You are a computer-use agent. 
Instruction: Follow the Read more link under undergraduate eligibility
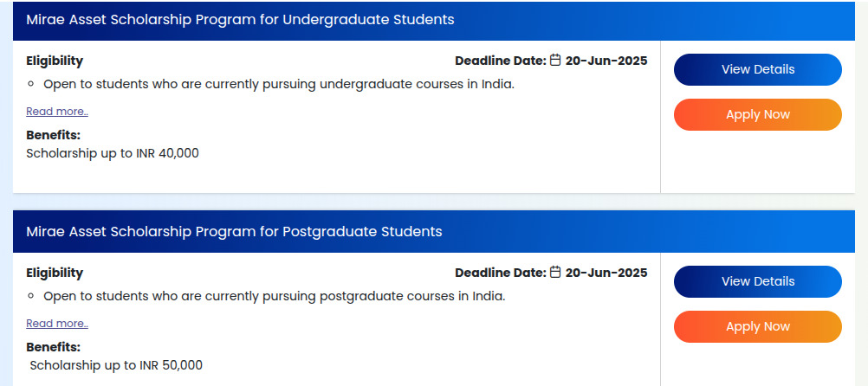point(57,112)
